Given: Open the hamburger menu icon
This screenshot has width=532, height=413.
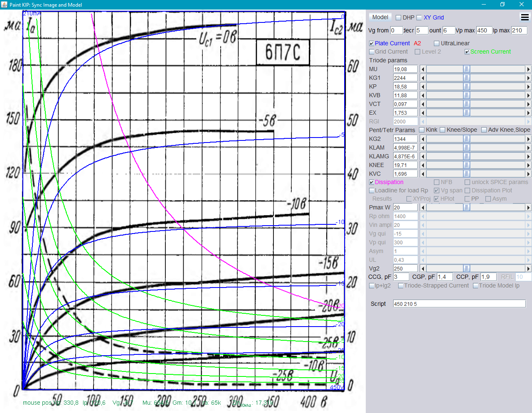Looking at the screenshot, I should tap(525, 17).
